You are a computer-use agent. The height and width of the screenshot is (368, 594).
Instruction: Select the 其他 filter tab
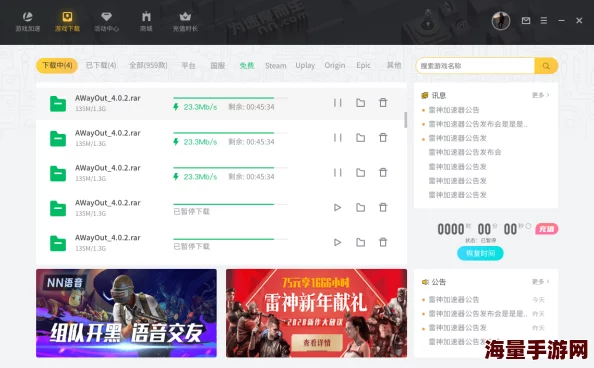tap(394, 66)
